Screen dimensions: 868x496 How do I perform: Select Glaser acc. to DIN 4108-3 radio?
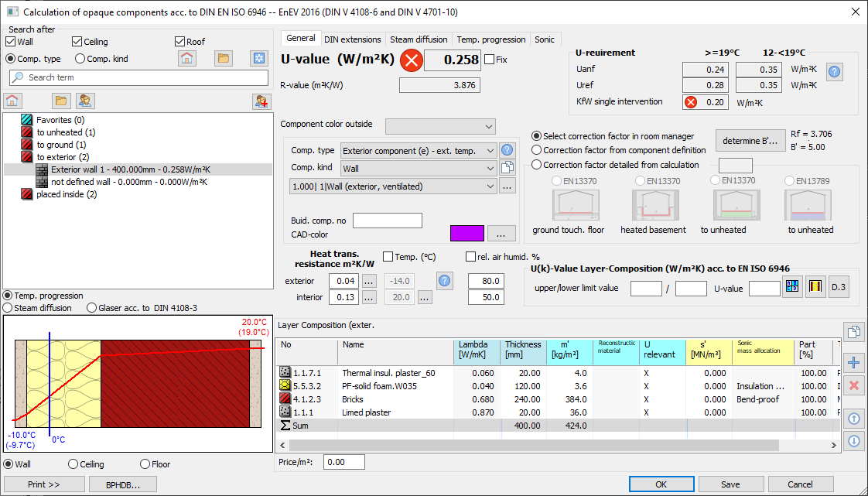coord(92,308)
